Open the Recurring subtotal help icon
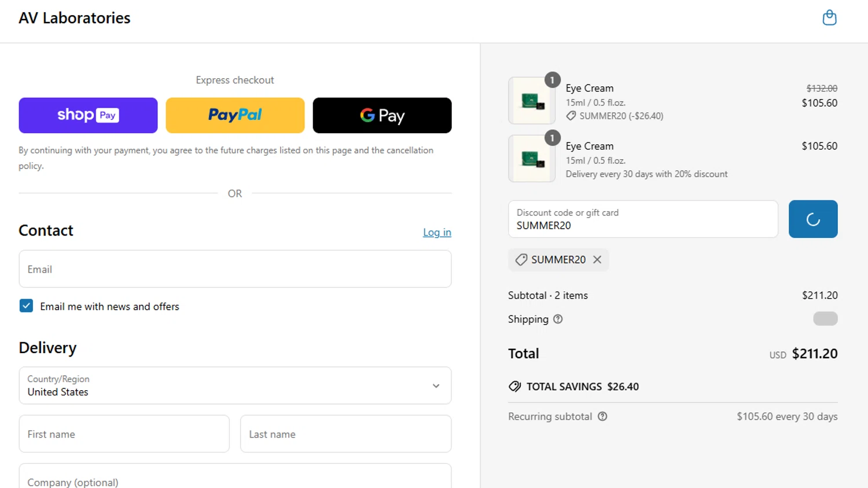This screenshot has width=868, height=488. coord(602,416)
